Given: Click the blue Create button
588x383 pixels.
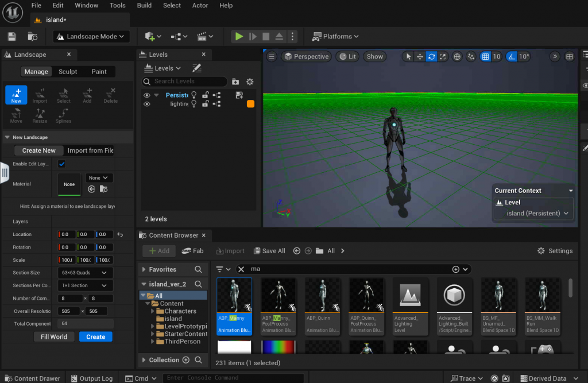Looking at the screenshot, I should click(96, 337).
